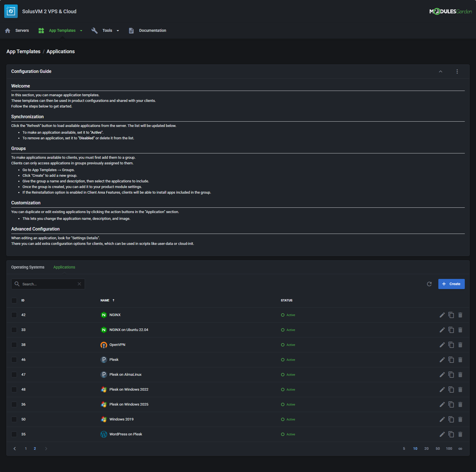The image size is (476, 472).
Task: Switch to the Applications tab
Action: click(64, 267)
